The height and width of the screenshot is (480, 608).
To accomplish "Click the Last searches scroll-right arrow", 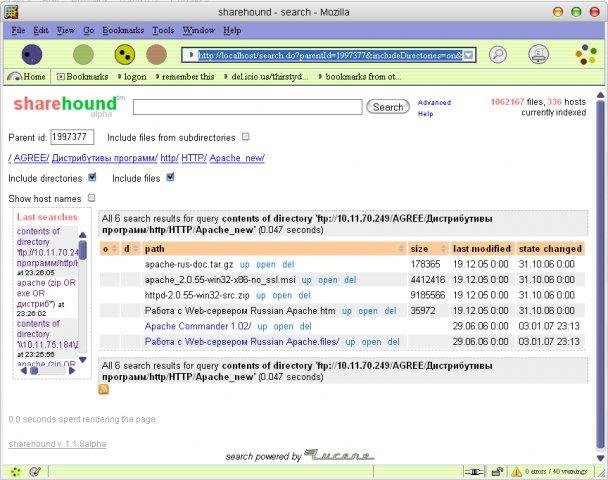I will pyautogui.click(x=72, y=371).
